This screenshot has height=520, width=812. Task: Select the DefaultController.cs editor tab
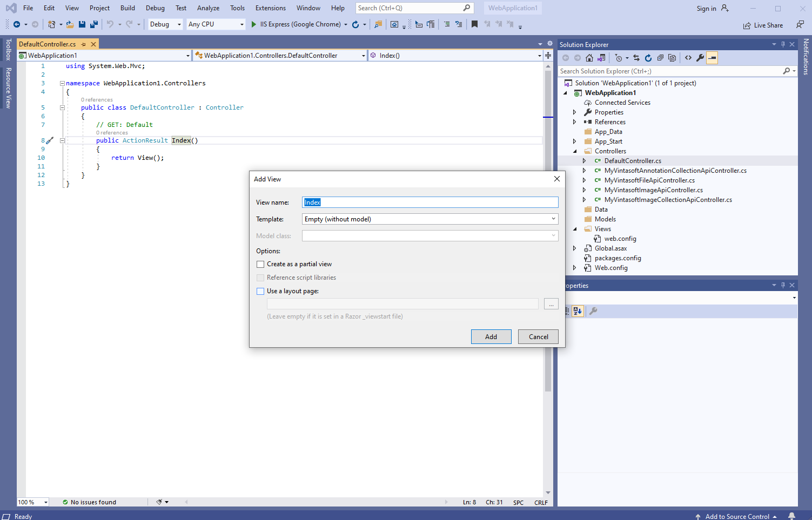48,44
